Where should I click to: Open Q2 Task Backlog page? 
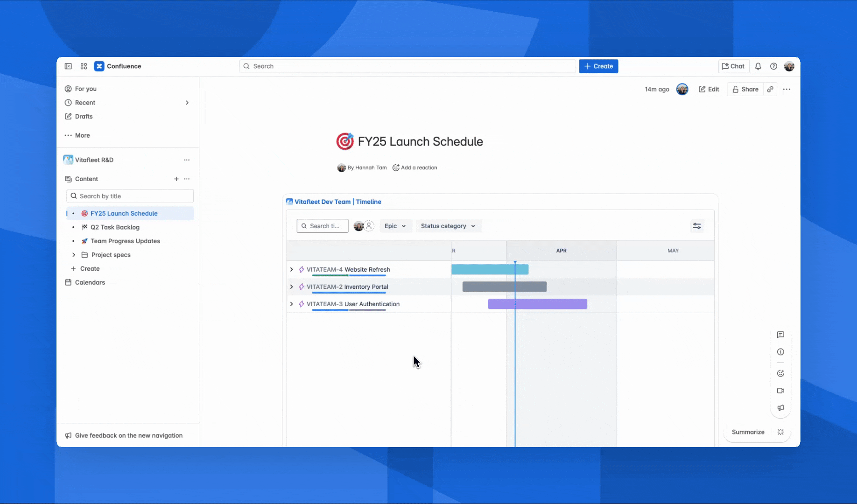pyautogui.click(x=115, y=227)
